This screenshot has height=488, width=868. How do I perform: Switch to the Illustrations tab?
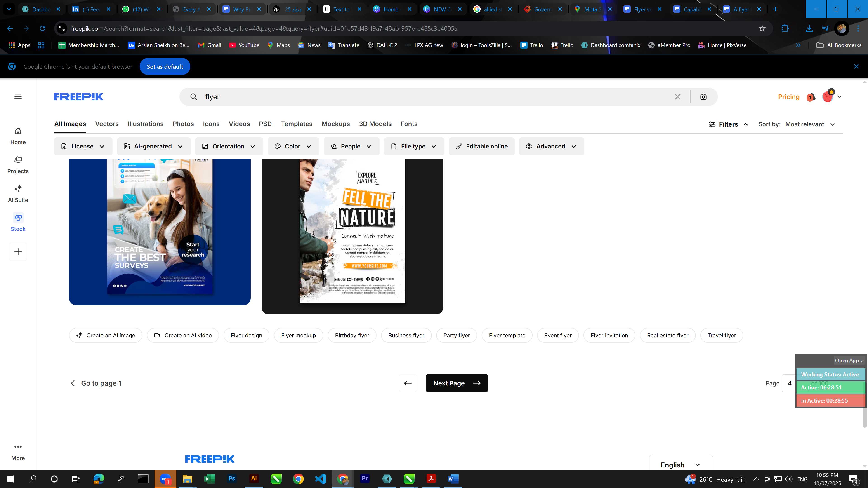pos(146,124)
